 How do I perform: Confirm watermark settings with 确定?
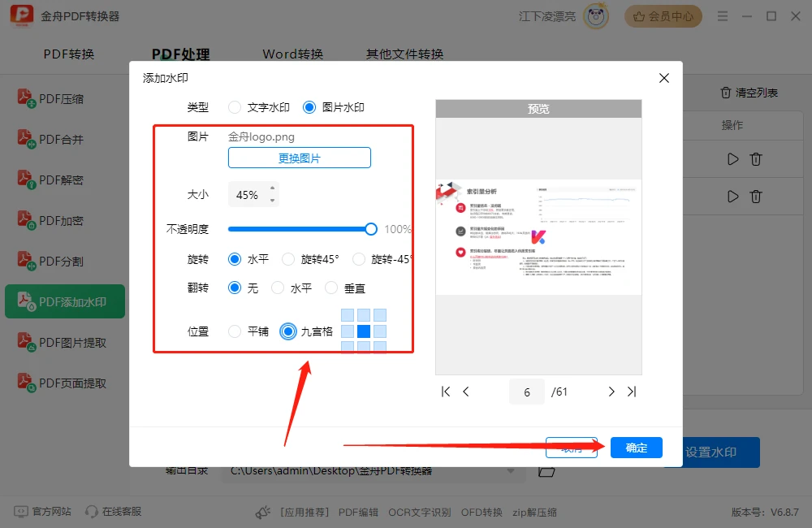637,448
